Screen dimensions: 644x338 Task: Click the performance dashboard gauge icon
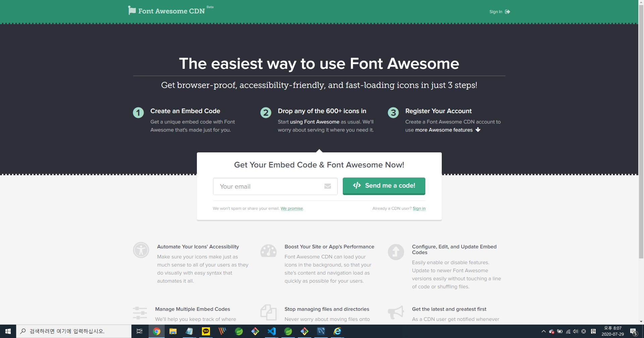268,251
